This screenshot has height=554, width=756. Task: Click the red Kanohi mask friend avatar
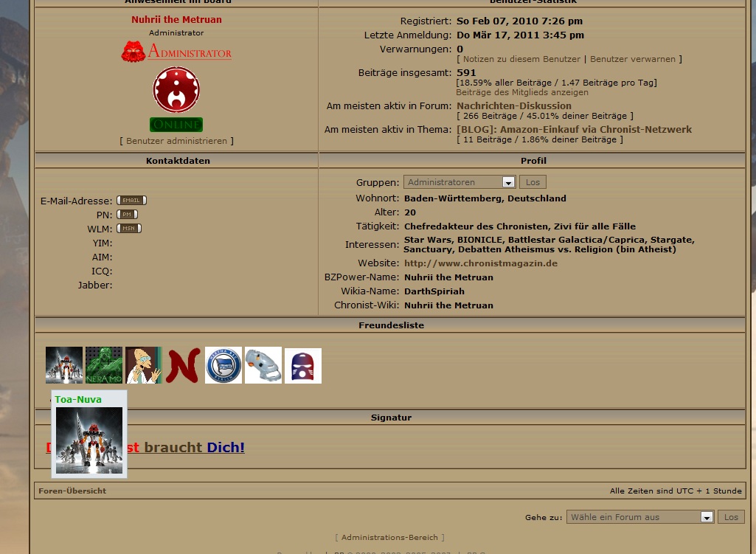pyautogui.click(x=302, y=365)
